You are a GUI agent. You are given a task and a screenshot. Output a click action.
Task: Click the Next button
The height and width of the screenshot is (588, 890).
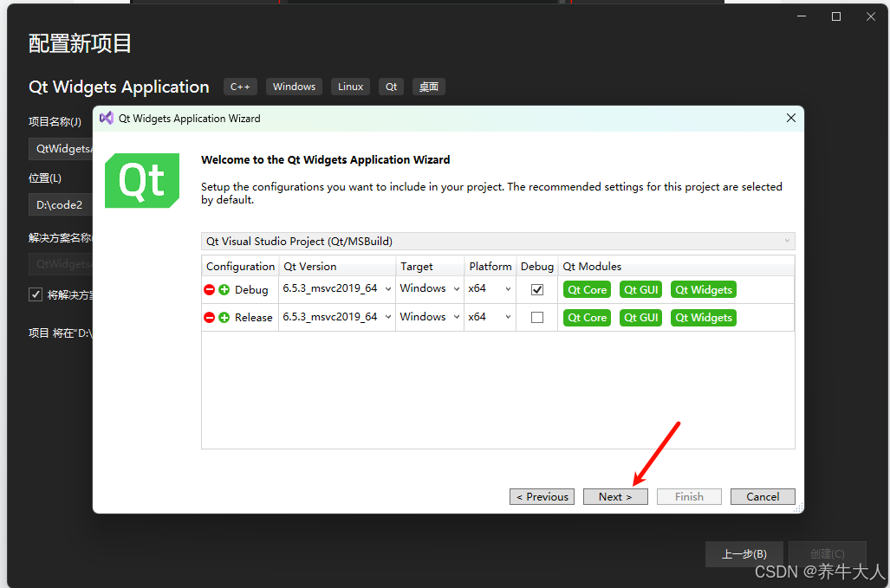[x=615, y=497]
